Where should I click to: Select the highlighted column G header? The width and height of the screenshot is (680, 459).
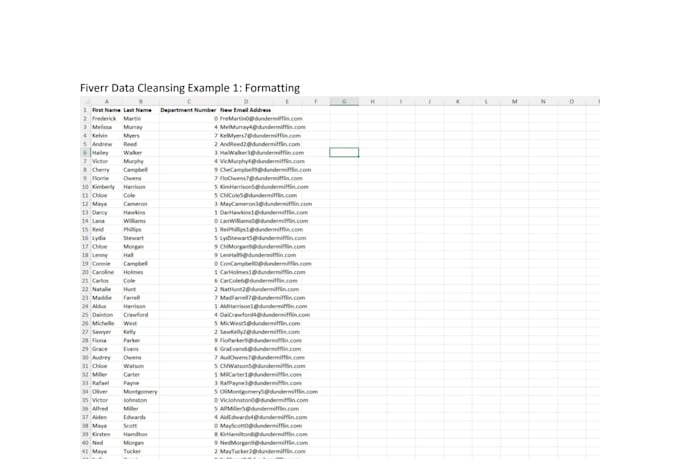tap(344, 102)
